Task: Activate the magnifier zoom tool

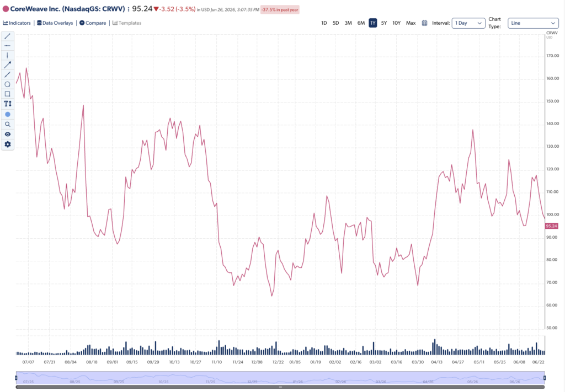Action: click(8, 124)
